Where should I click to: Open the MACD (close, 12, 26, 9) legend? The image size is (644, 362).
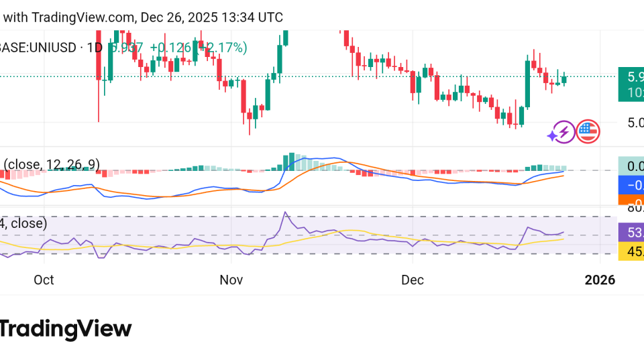click(52, 164)
